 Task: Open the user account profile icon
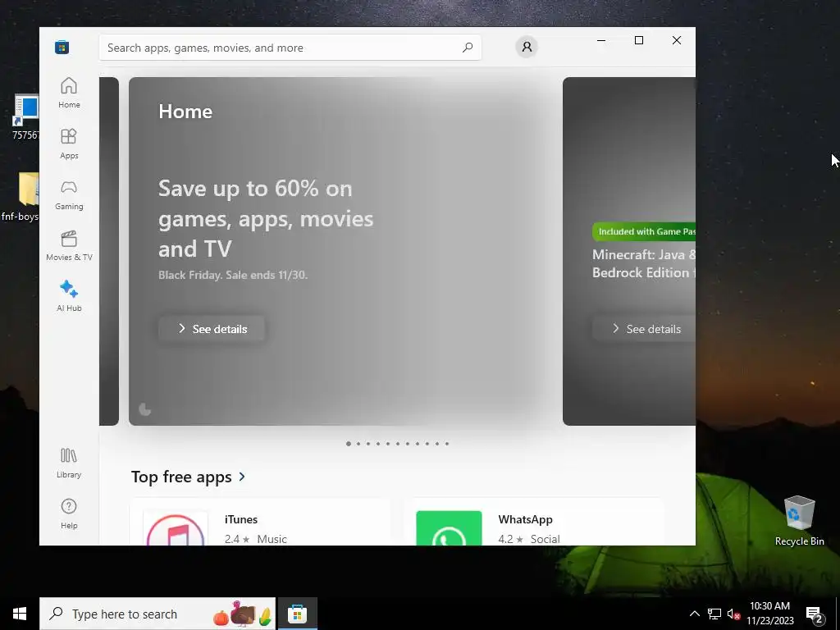[x=527, y=47]
